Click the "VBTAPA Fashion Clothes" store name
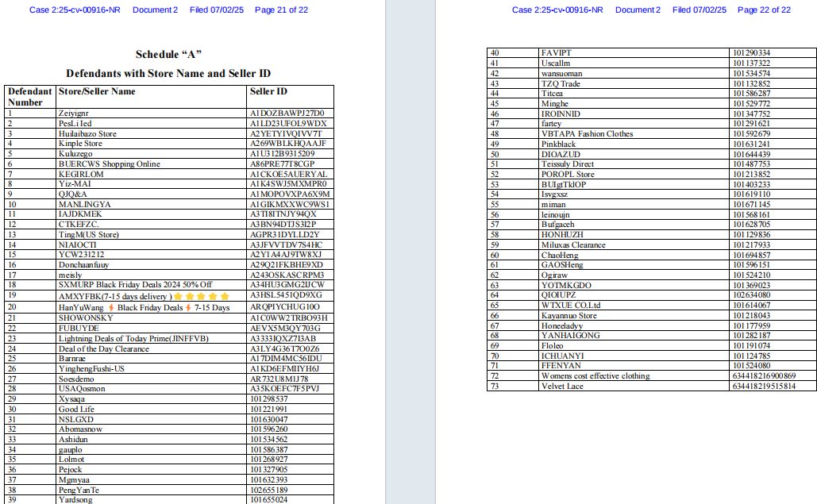 587,134
